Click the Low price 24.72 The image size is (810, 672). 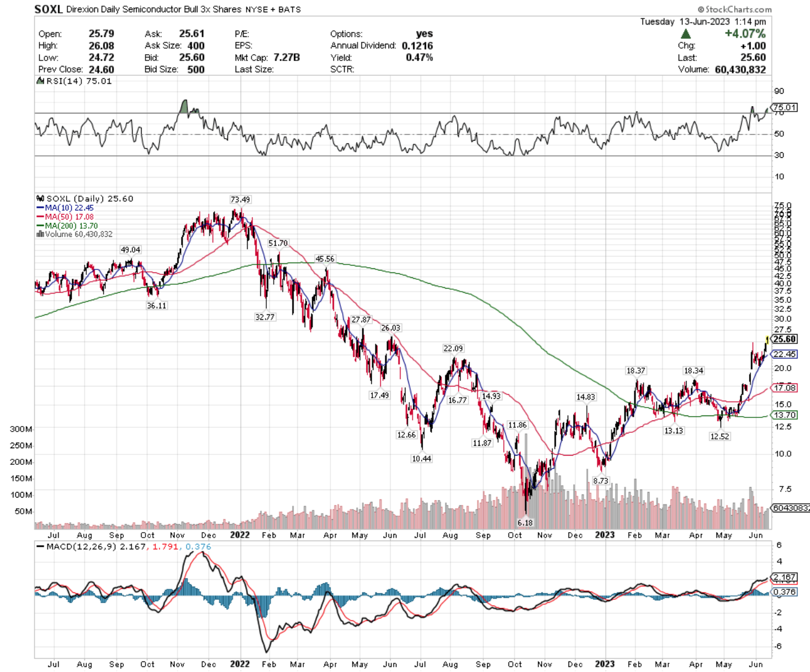pos(101,57)
